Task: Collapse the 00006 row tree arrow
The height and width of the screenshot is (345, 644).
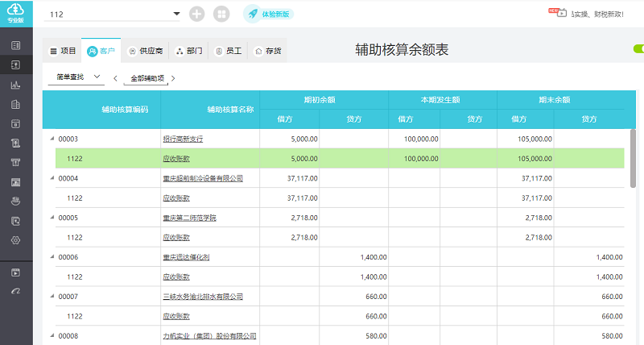Action: (52, 257)
